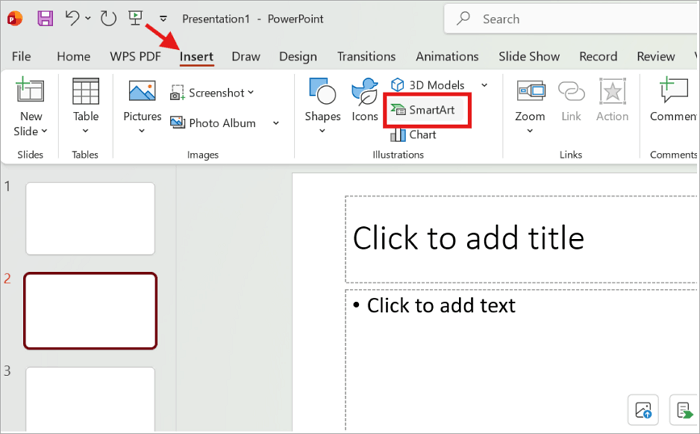Insert a Chart
The width and height of the screenshot is (700, 434).
413,134
